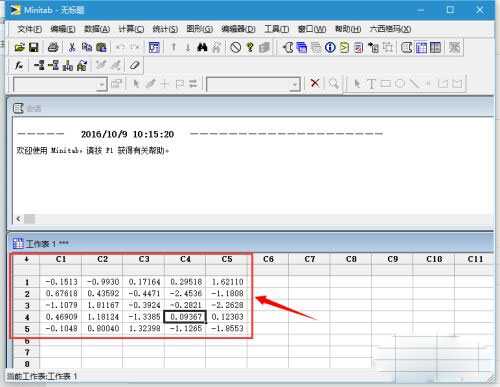500x387 pixels.
Task: Click the Insert Cells icon
Action: click(x=39, y=65)
